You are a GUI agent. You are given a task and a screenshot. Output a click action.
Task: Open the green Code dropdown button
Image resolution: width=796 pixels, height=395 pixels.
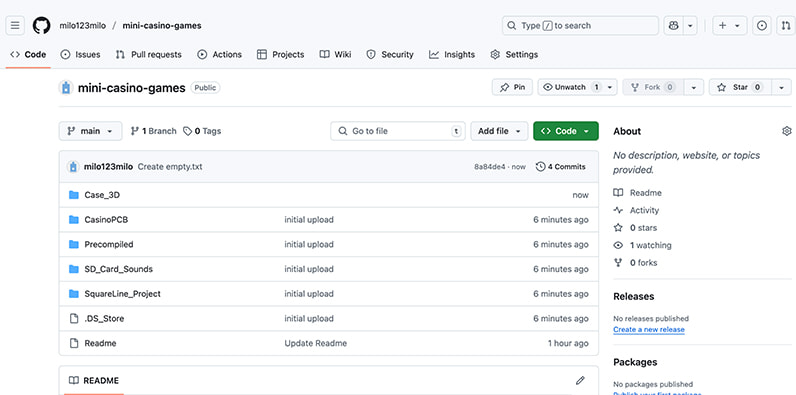(566, 131)
